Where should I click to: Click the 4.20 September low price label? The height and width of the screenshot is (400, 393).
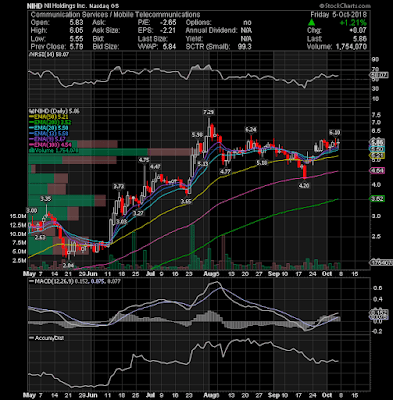tap(304, 186)
